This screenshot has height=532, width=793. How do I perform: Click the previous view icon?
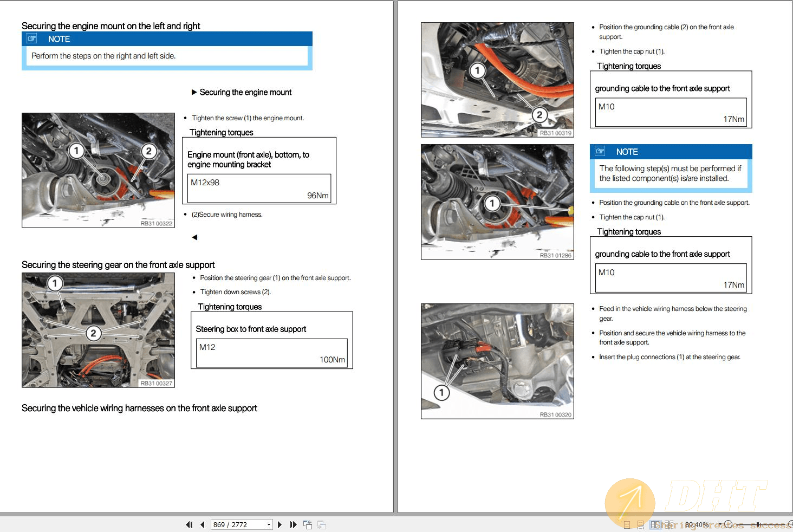pyautogui.click(x=307, y=524)
